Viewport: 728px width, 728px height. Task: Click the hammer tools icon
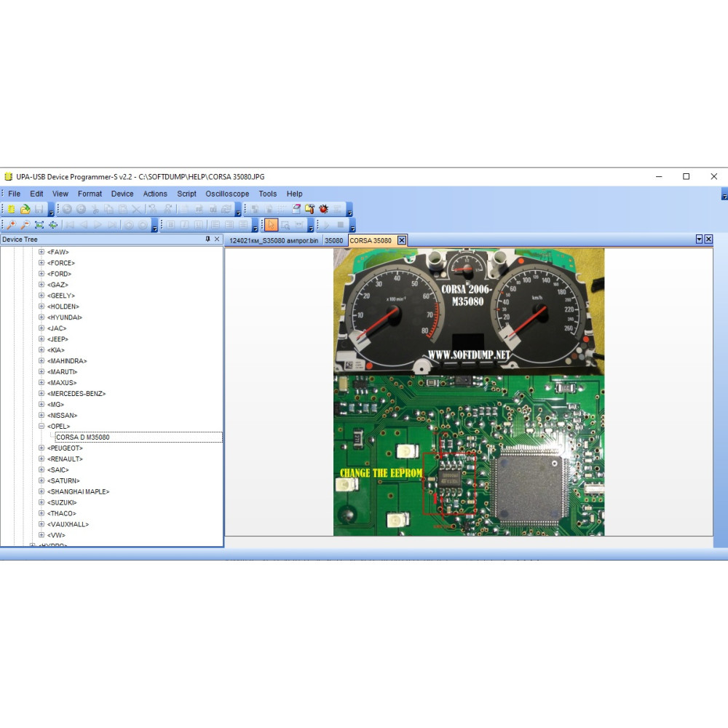point(309,209)
